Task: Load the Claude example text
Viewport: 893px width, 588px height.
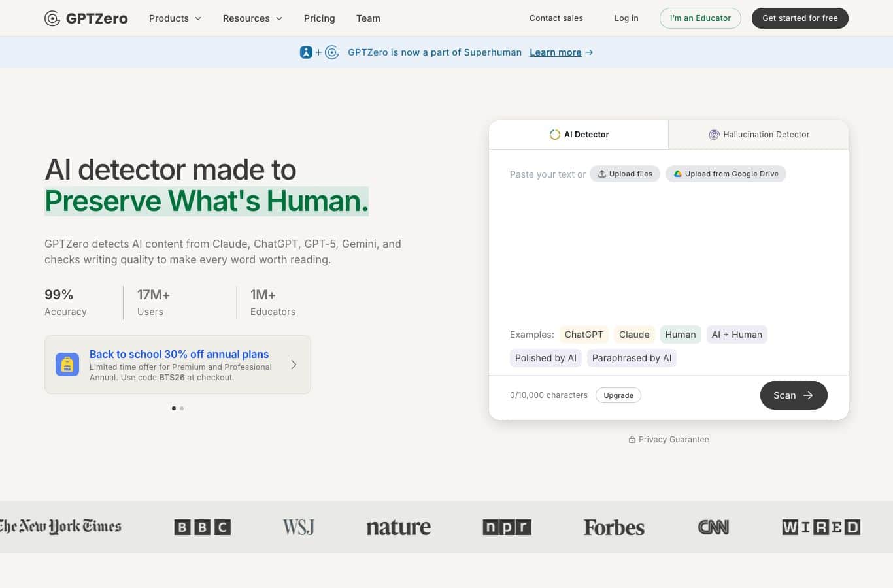Action: coord(634,335)
